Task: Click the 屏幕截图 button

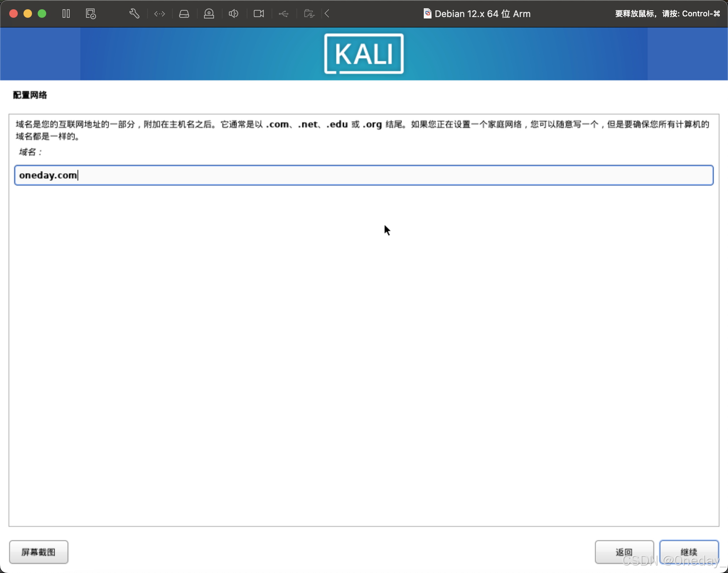Action: pos(39,552)
